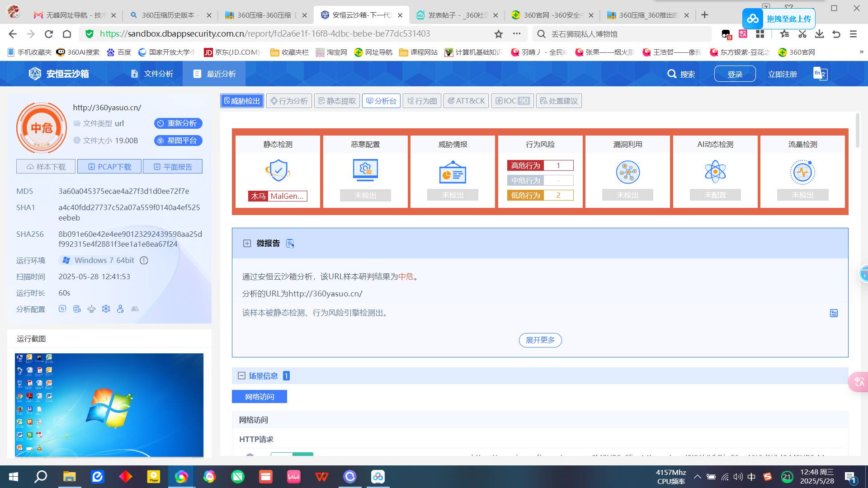Screen dimensions: 868x488
Task: Select the 威胁检出 tab
Action: coord(242,101)
